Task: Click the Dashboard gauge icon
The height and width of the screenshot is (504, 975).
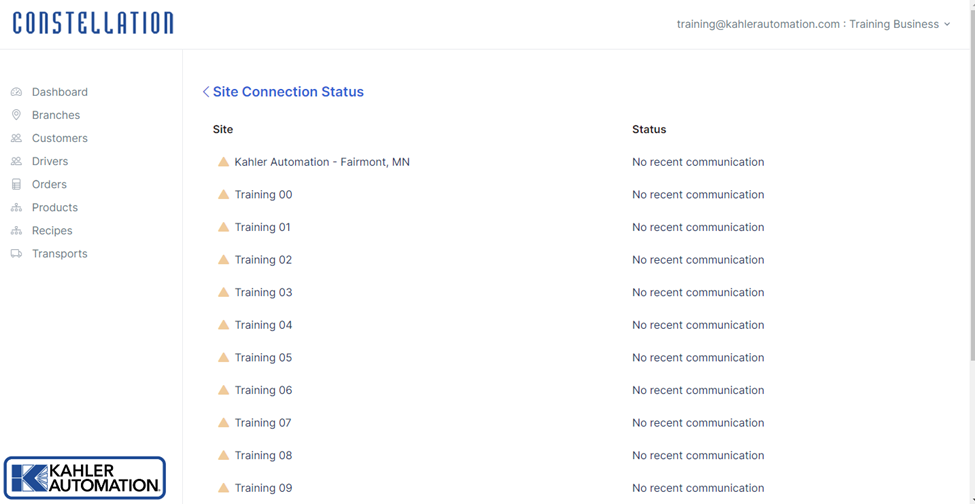Action: pyautogui.click(x=16, y=92)
